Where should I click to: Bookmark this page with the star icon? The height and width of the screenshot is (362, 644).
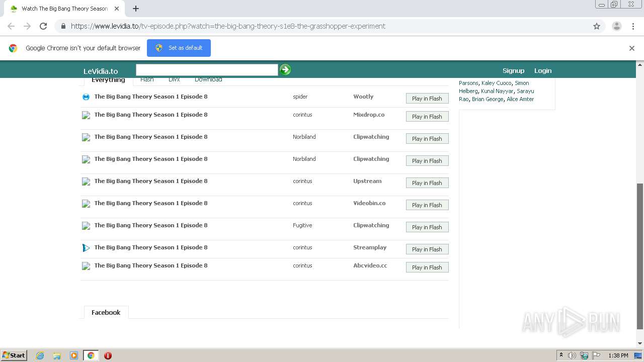click(x=597, y=26)
